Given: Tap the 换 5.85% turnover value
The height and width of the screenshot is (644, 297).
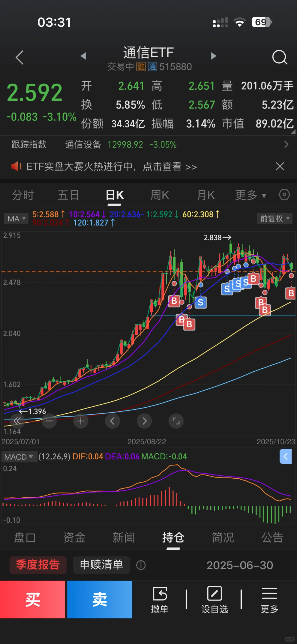Looking at the screenshot, I should pyautogui.click(x=130, y=105).
